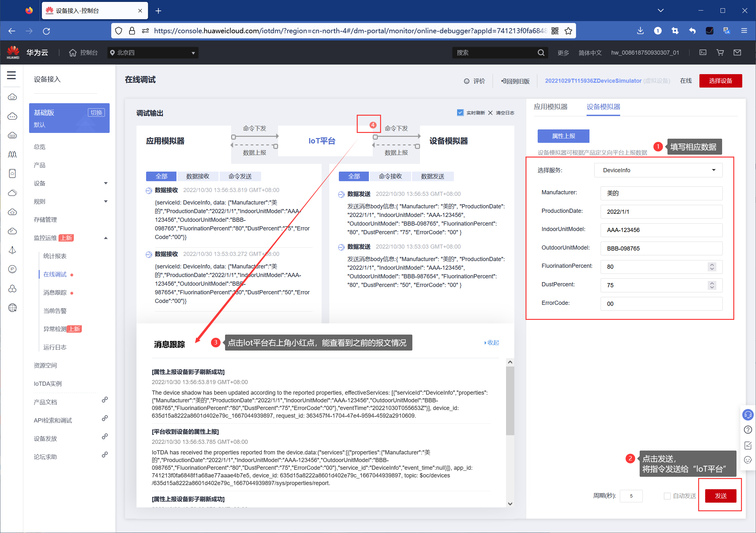This screenshot has height=533, width=756.
Task: Click the 选择设备 button
Action: 721,81
